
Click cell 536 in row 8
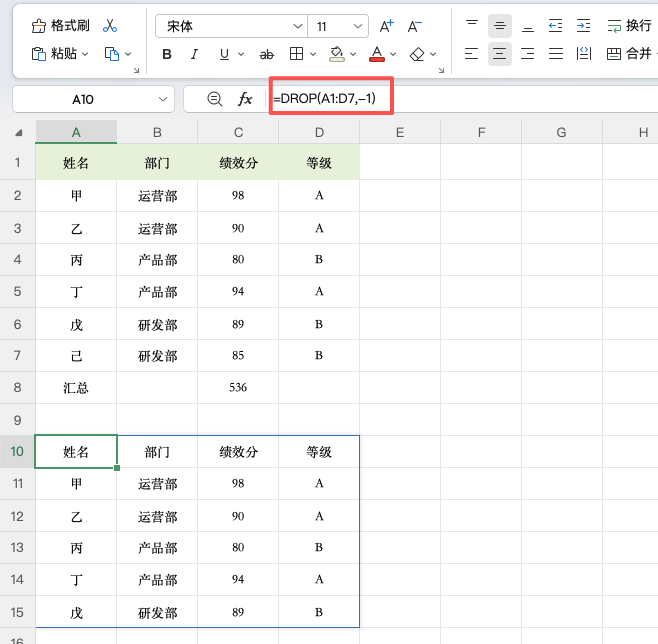pos(238,388)
